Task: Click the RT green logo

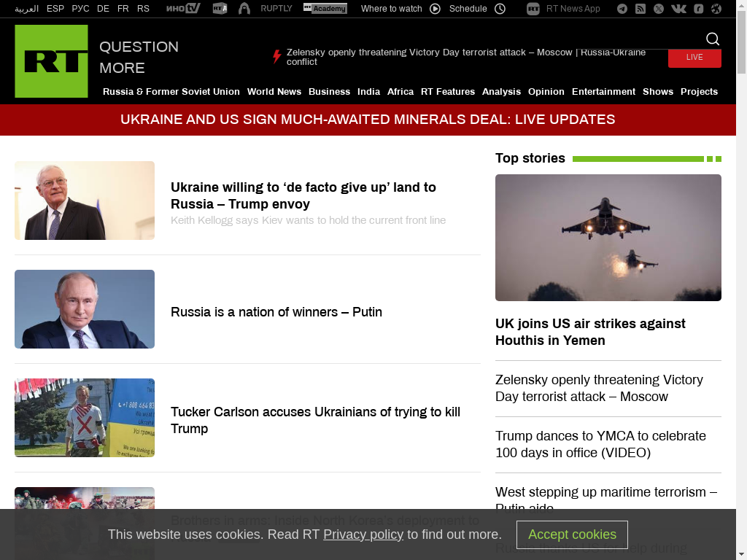Action: point(52,61)
